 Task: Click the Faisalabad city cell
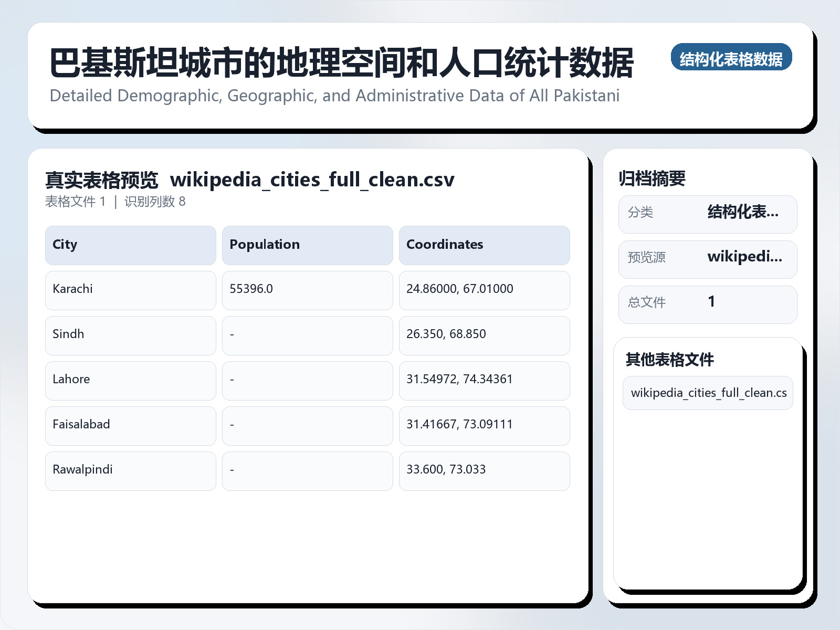[130, 425]
